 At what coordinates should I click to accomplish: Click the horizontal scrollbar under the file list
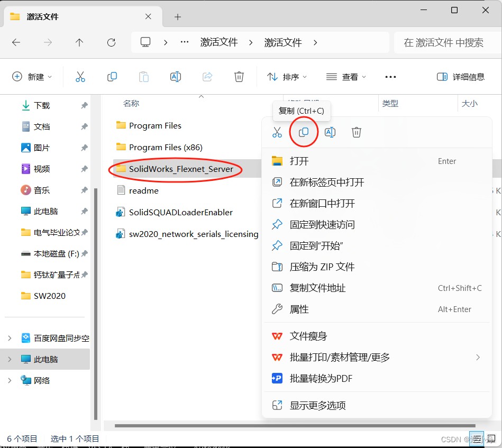coord(295,426)
